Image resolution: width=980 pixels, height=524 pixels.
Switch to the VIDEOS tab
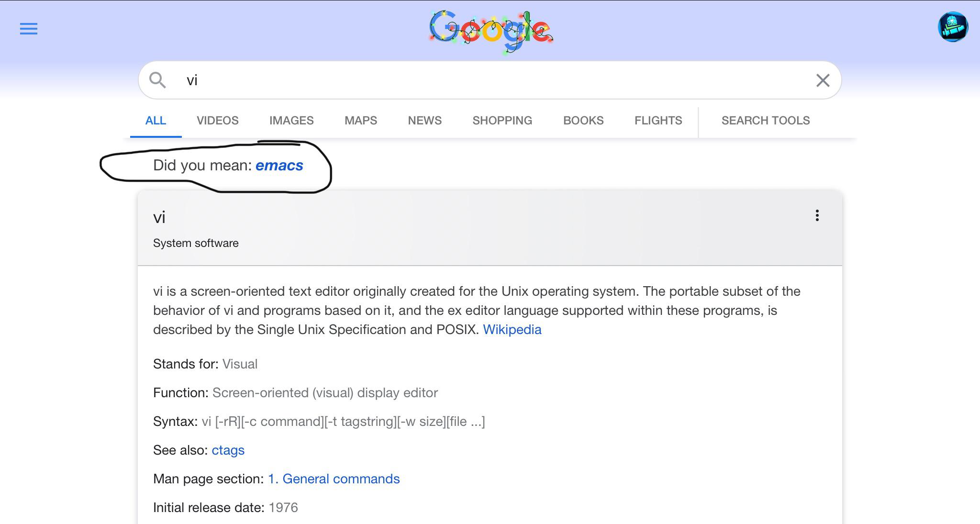pos(217,121)
